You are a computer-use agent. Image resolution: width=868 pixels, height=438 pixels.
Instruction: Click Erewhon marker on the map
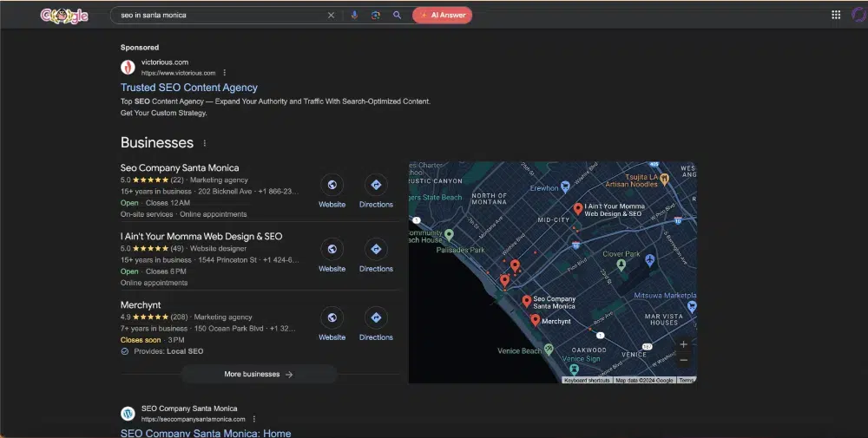[x=565, y=187]
